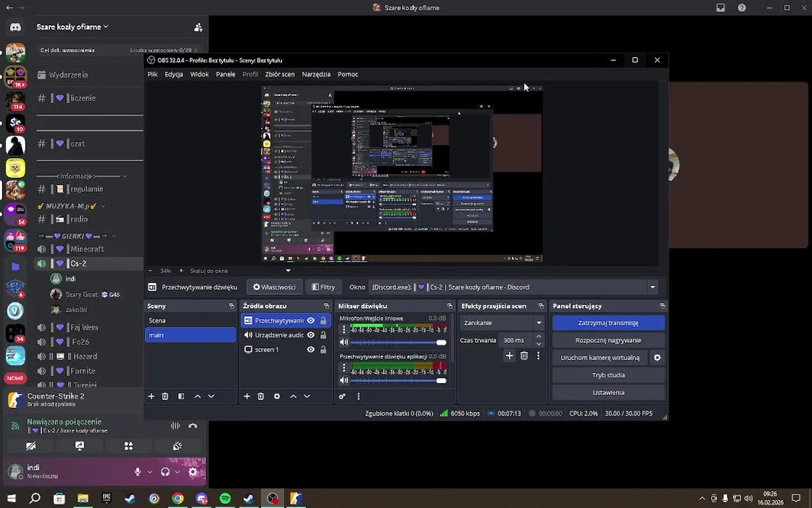The image size is (812, 508).
Task: Hide Przechwytywanie source with eye icon
Action: click(x=311, y=320)
